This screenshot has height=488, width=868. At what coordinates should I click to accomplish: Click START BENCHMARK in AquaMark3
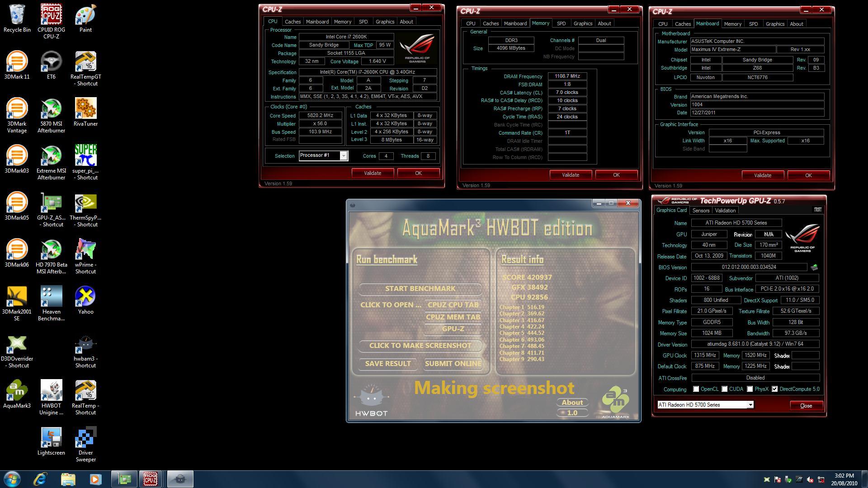pyautogui.click(x=420, y=289)
